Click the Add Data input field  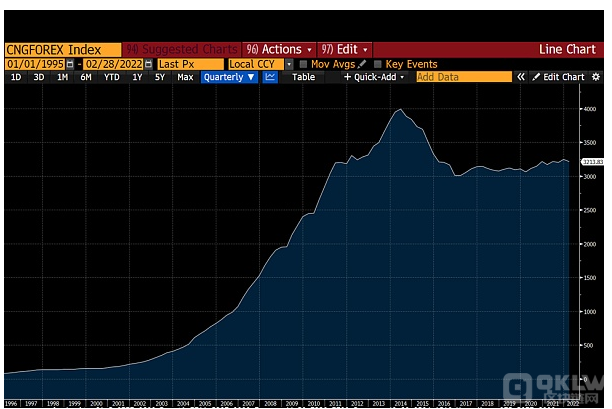[x=462, y=77]
